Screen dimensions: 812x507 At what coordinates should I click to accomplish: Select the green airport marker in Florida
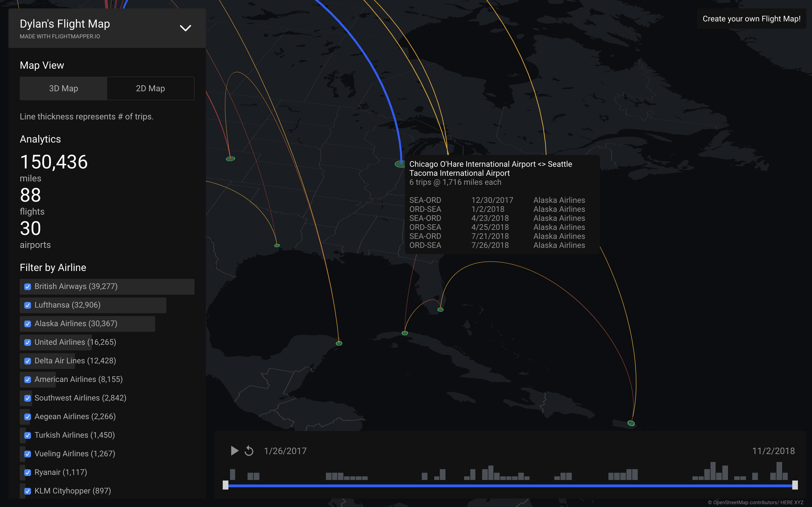(x=440, y=310)
